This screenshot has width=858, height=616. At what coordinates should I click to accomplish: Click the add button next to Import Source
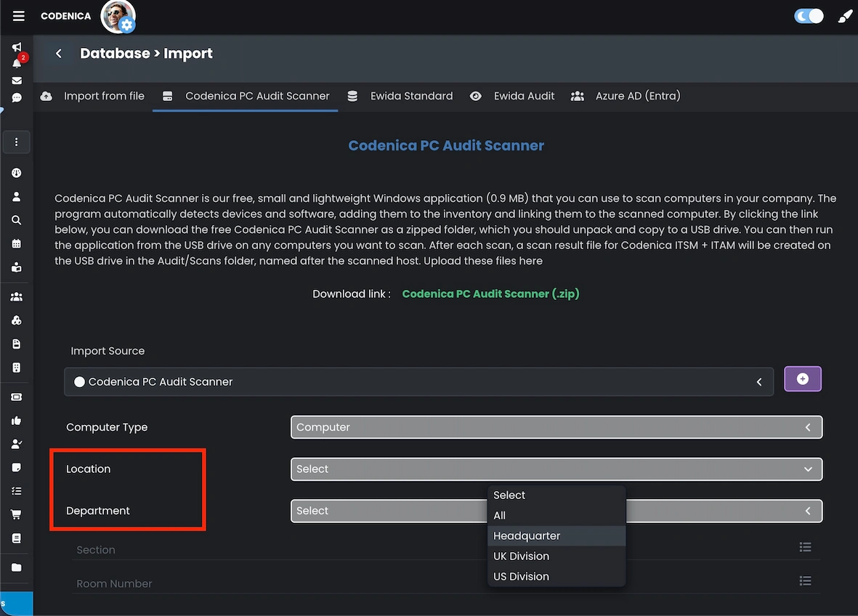[802, 378]
